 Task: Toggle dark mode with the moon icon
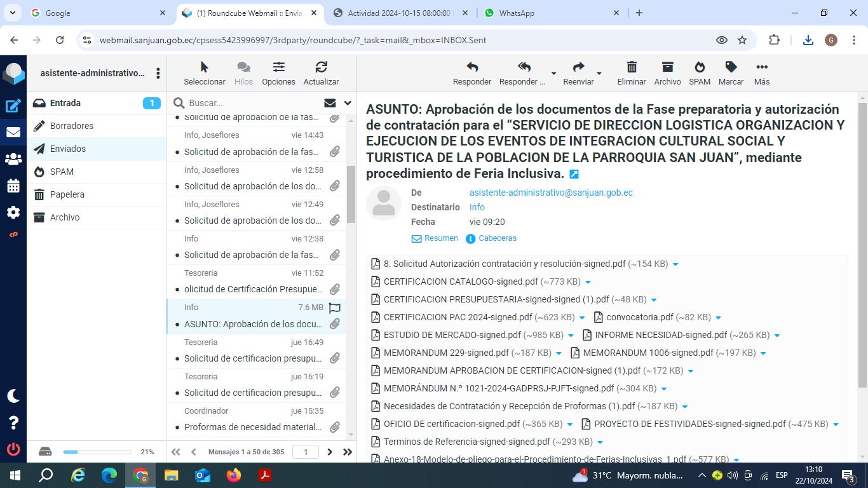click(x=13, y=396)
